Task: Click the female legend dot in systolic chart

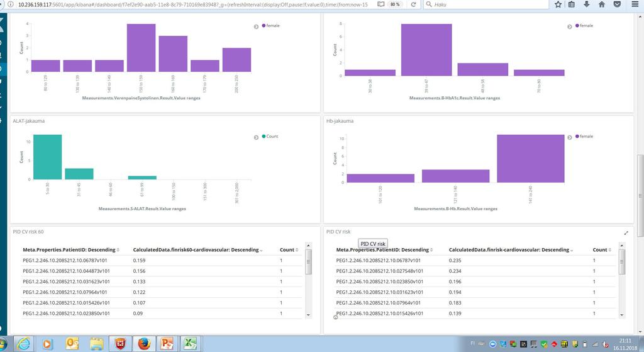Action: 264,25
